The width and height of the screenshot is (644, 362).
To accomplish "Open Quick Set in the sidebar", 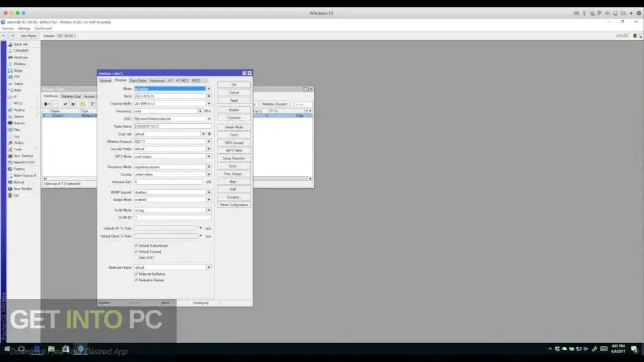I will click(x=20, y=44).
